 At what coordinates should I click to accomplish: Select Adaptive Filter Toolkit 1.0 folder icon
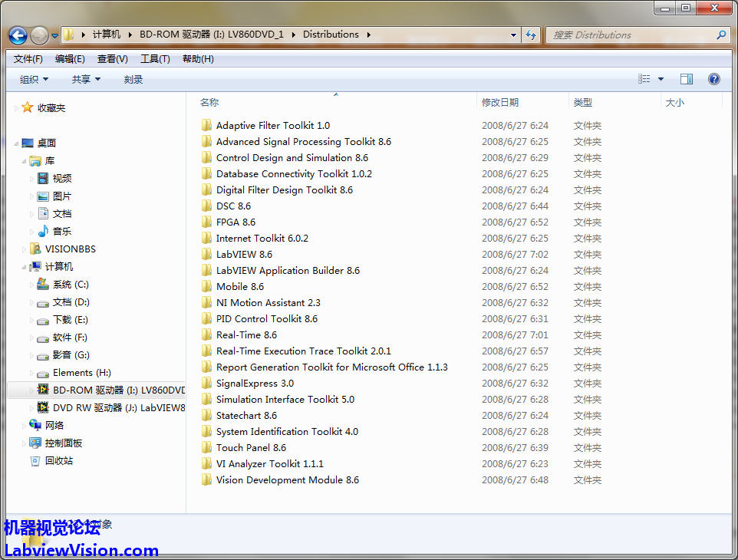click(206, 125)
